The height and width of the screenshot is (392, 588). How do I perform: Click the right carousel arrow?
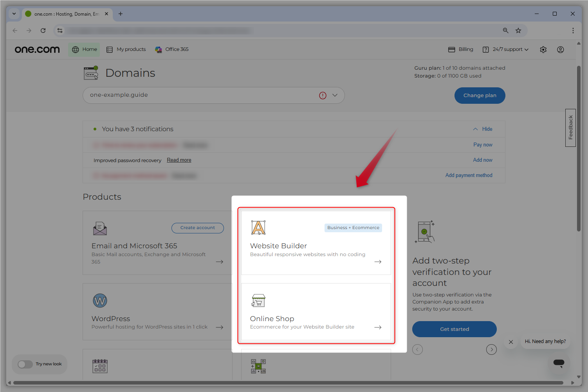coord(491,349)
